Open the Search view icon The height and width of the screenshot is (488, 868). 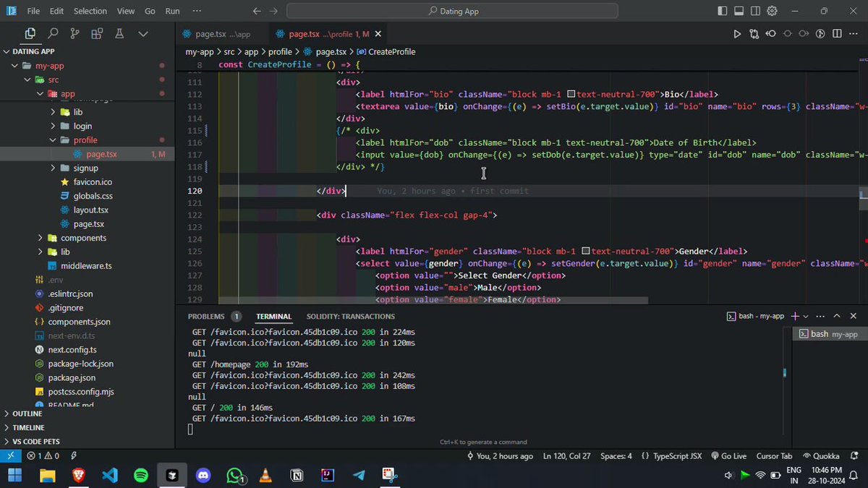[53, 33]
